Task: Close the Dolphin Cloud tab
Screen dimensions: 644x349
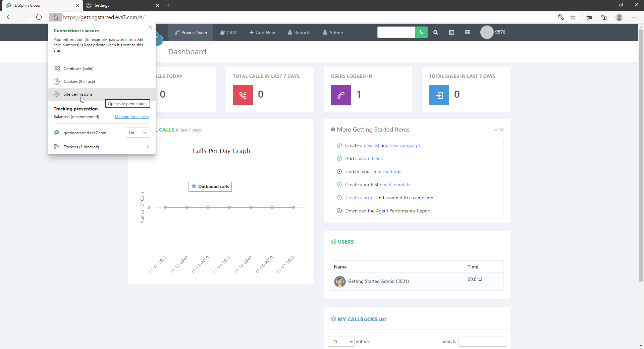Action: (77, 5)
